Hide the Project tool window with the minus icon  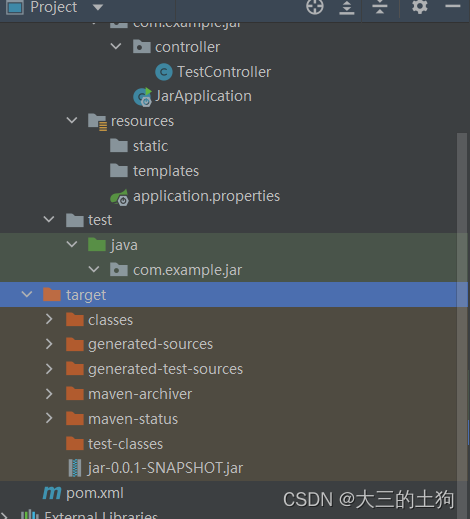(x=453, y=6)
